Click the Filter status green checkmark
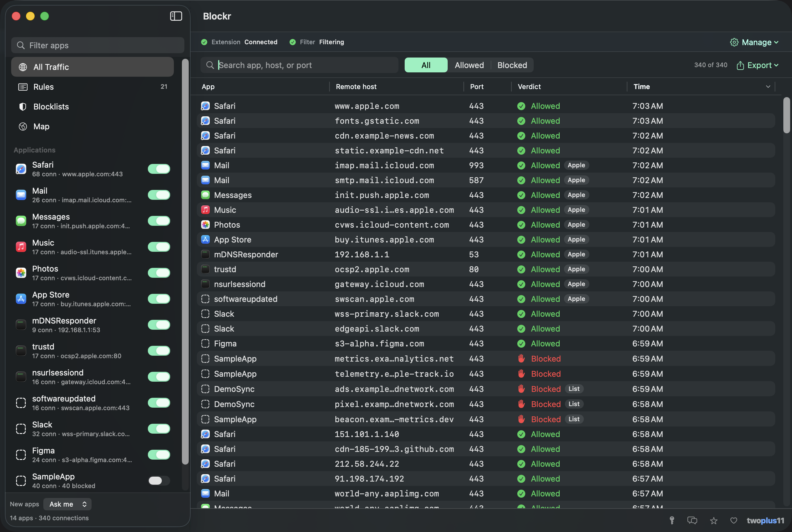 point(292,42)
